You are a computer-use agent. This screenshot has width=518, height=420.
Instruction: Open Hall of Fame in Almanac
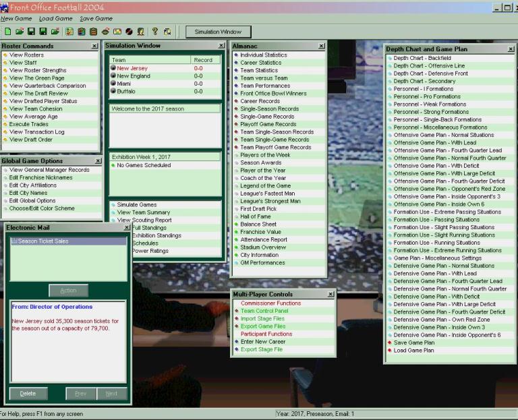[x=257, y=216]
